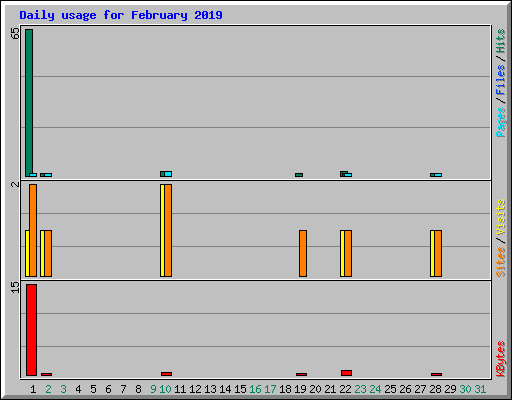Click the orange Sites bar for day 28
The height and width of the screenshot is (400, 512).
[x=438, y=253]
